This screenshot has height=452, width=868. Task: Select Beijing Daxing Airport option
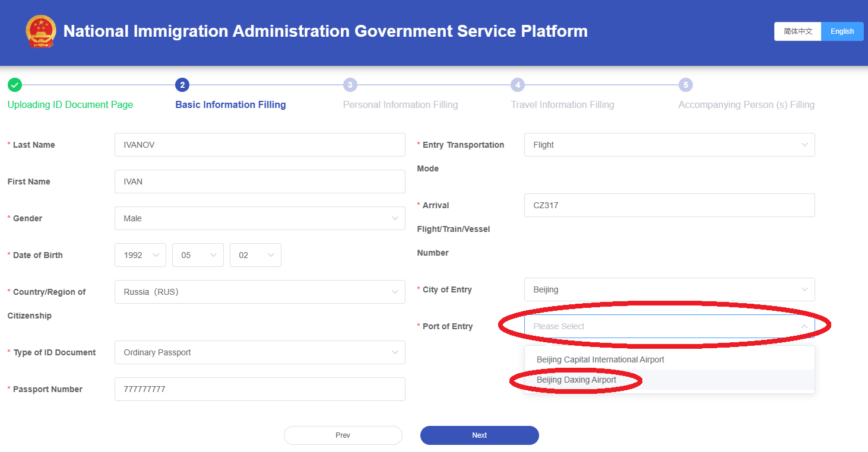(x=576, y=380)
